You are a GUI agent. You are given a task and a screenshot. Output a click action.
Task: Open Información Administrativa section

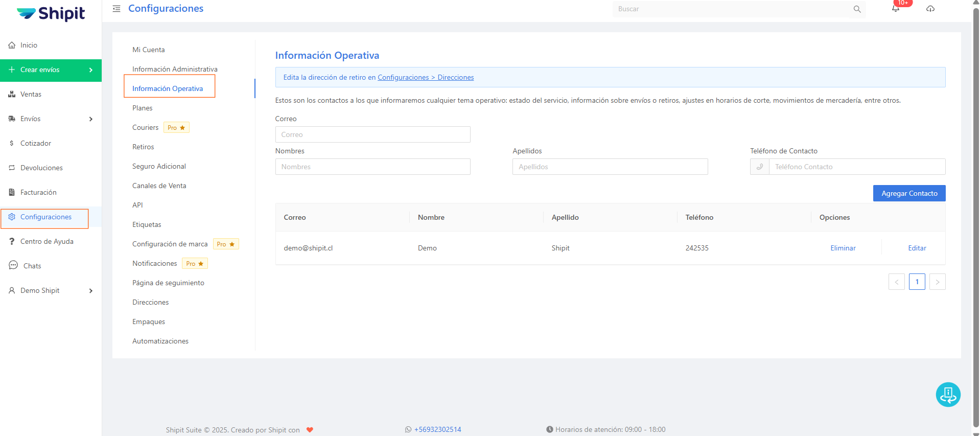point(175,69)
